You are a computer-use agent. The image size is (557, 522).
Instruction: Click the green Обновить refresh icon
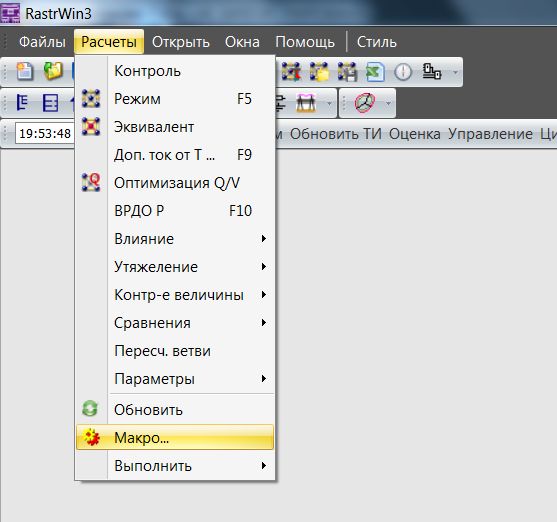[x=90, y=409]
